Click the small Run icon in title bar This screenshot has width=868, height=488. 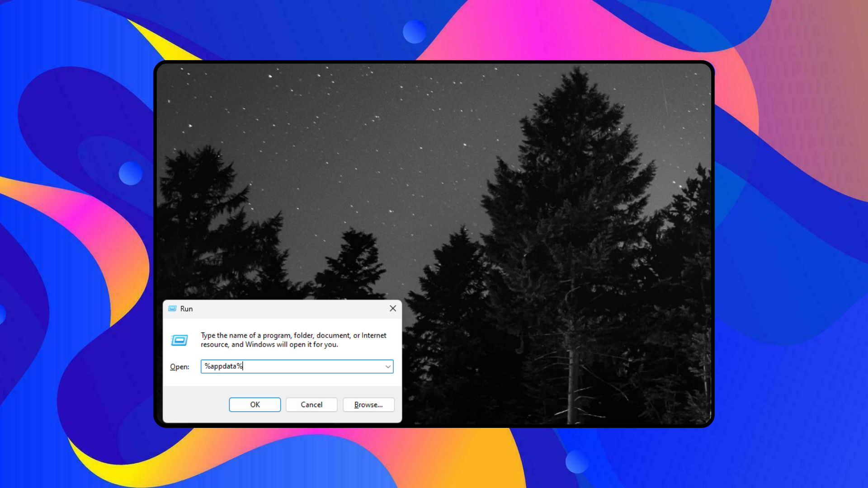coord(172,309)
